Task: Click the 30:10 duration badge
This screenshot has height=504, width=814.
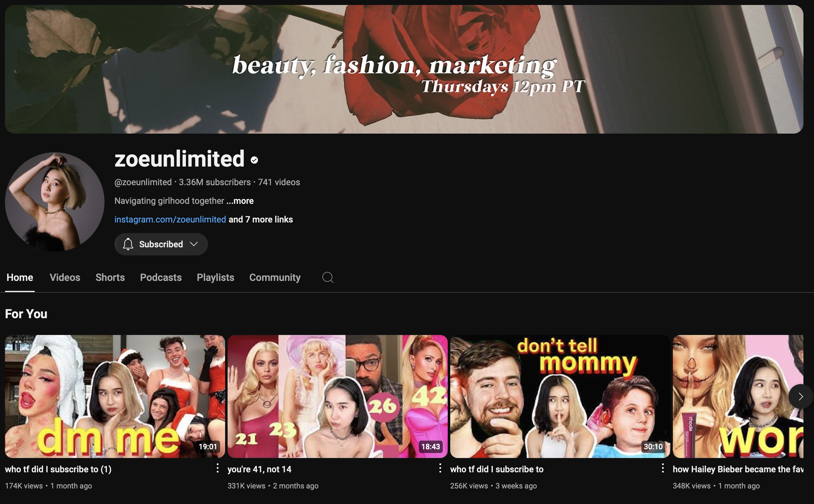Action: click(653, 446)
